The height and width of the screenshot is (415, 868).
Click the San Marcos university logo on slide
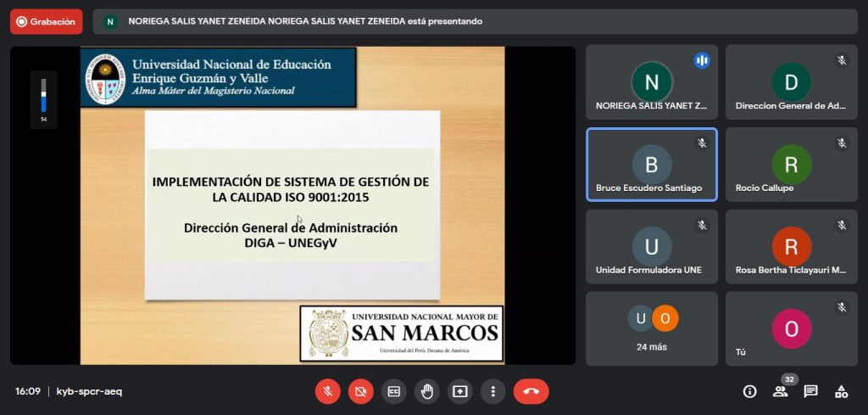pos(401,333)
